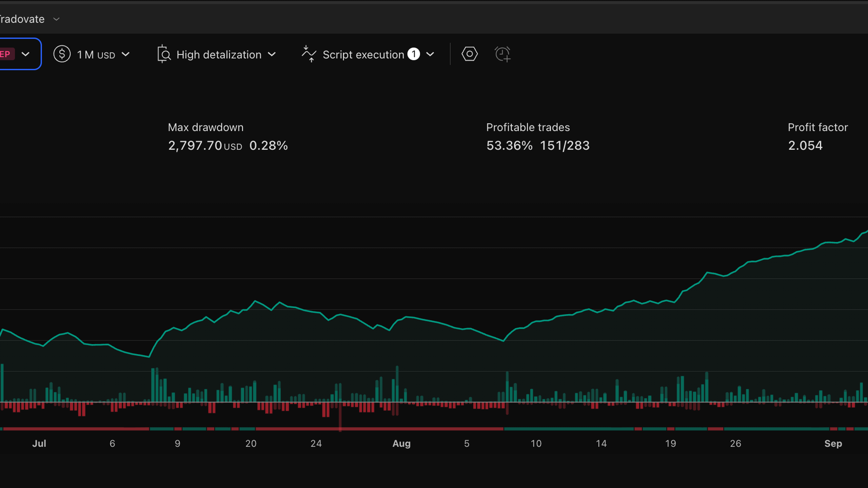This screenshot has height=488, width=868.
Task: Select the 0.28% drawdown percentage
Action: coord(269,146)
